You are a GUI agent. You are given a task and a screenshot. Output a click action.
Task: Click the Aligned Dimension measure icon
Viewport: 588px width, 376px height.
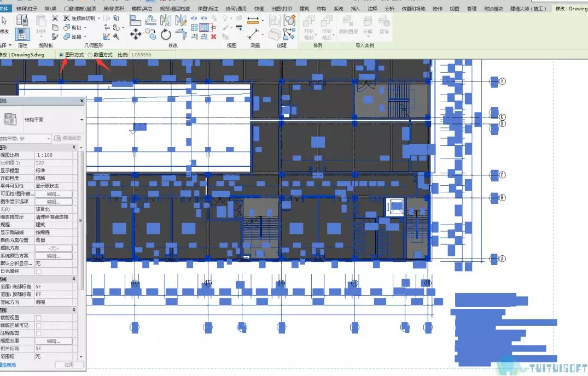253,20
